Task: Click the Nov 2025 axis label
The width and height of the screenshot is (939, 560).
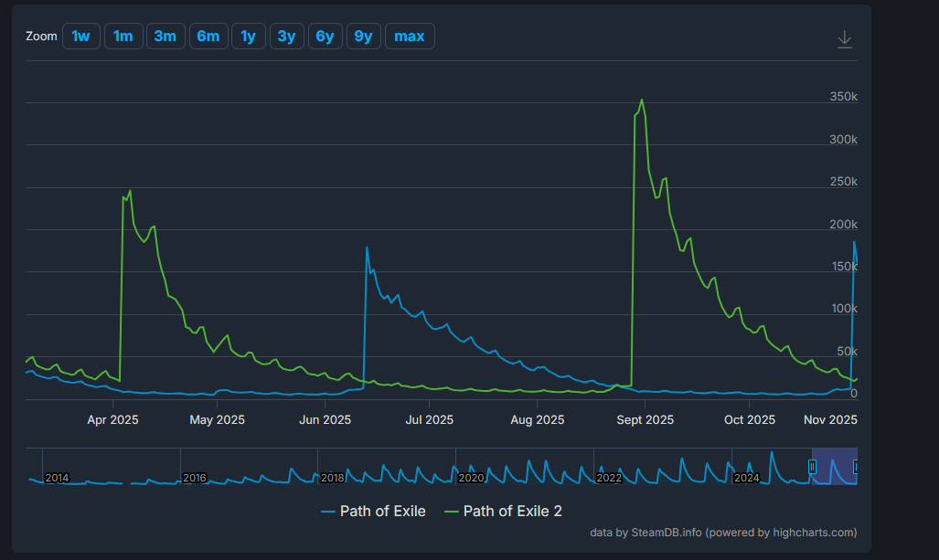Action: point(830,420)
